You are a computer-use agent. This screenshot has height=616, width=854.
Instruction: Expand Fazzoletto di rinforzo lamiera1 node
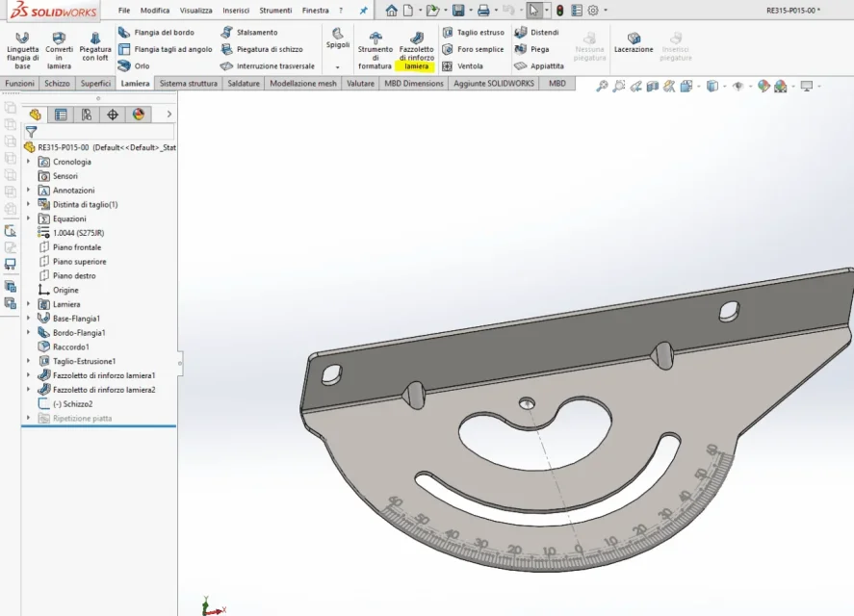point(28,375)
